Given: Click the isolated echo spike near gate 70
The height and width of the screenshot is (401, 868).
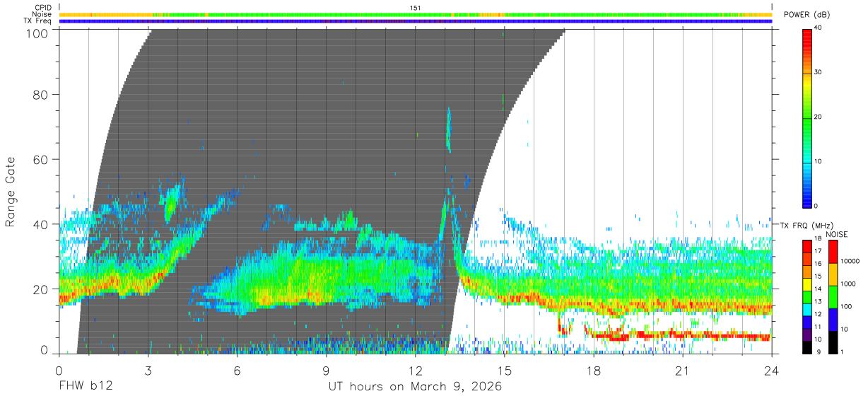Looking at the screenshot, I should tap(448, 130).
